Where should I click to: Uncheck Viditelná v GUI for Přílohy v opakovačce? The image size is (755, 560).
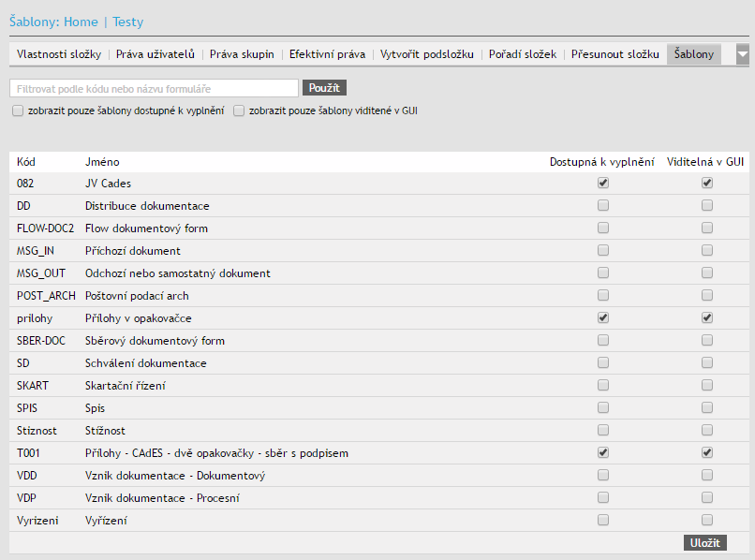(x=707, y=317)
